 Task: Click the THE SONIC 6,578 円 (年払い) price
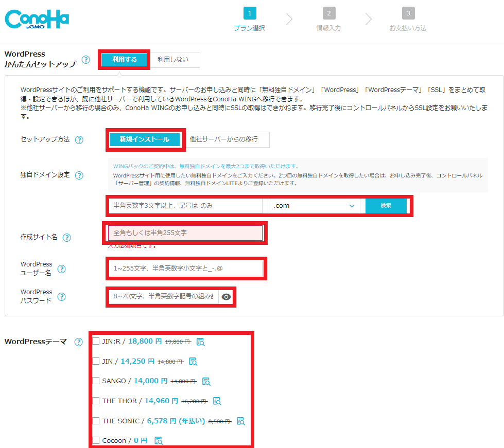pyautogui.click(x=176, y=421)
